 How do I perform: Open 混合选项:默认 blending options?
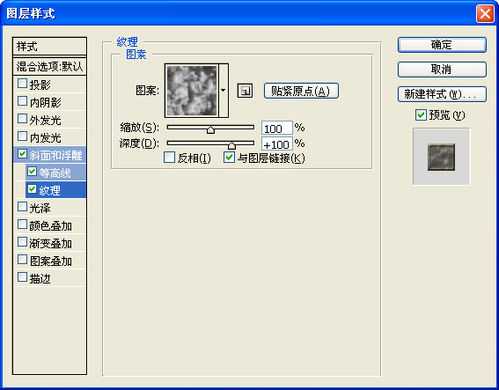pos(49,66)
